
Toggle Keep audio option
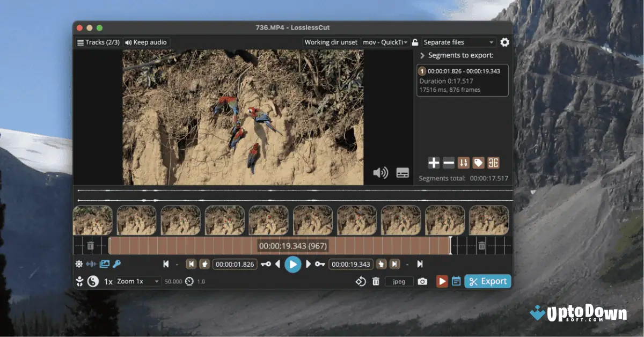tap(146, 42)
